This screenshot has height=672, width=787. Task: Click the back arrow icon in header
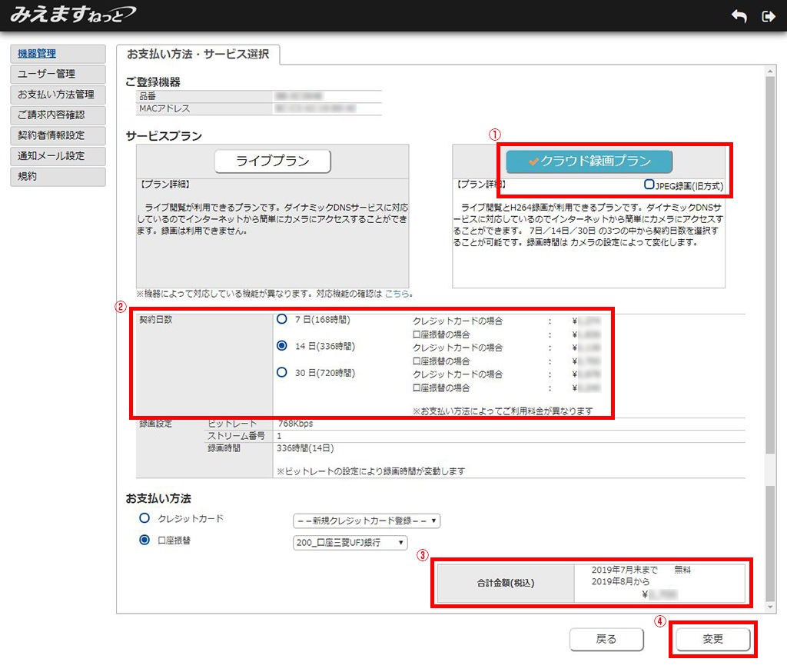coord(739,16)
